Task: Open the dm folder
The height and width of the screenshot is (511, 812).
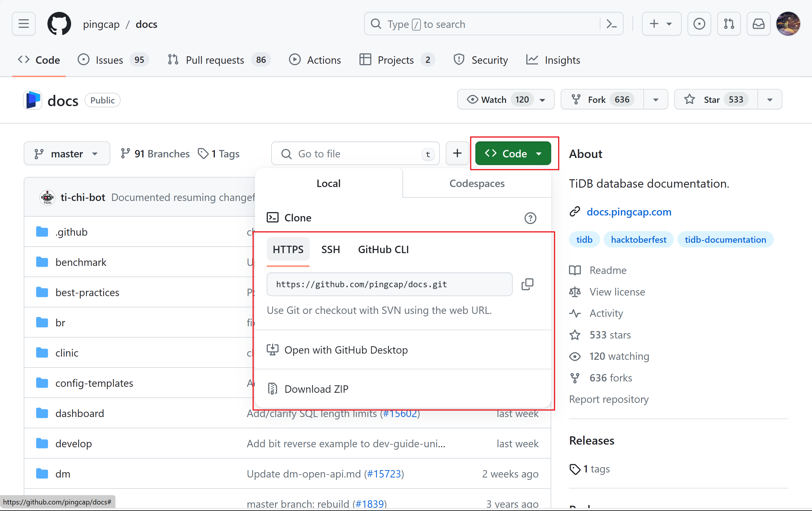Action: [63, 474]
